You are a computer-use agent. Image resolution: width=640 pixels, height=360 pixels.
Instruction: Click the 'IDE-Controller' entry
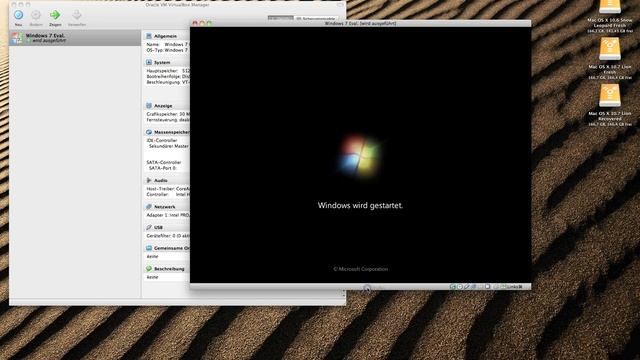[162, 140]
